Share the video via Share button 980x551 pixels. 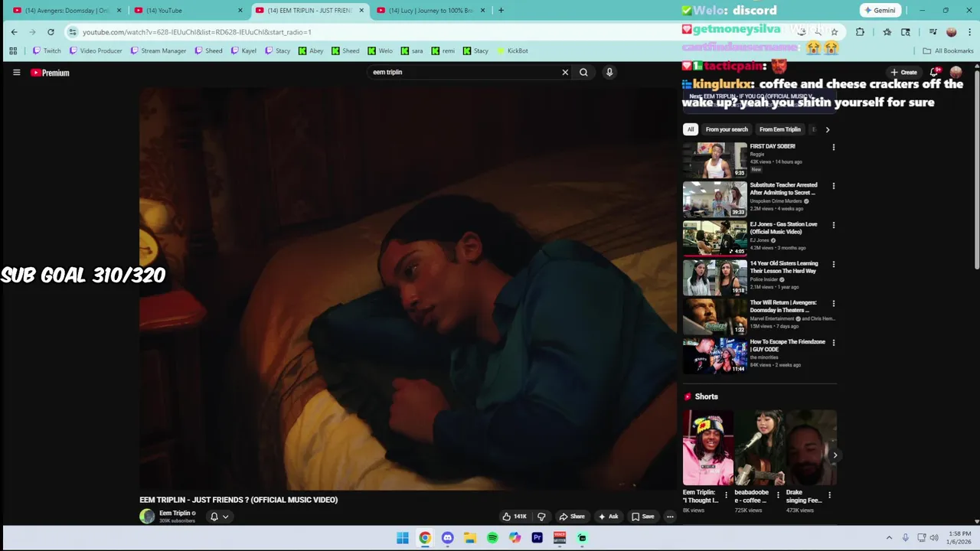point(572,517)
